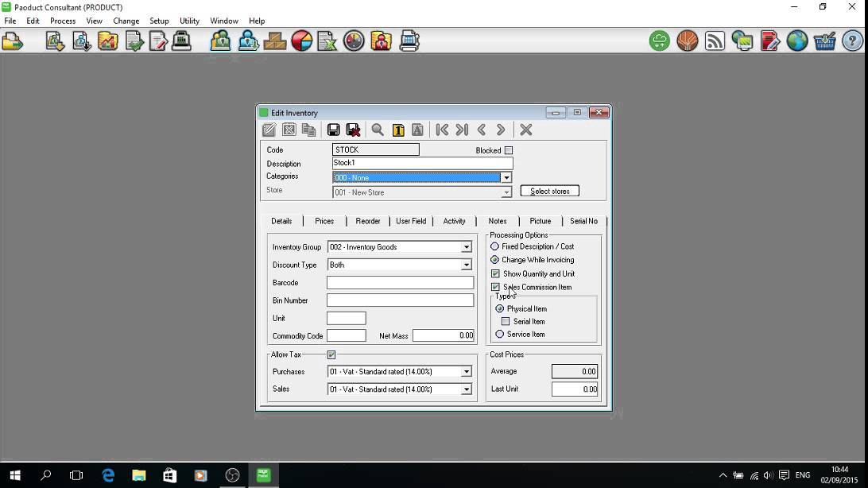Click the green cloud sync icon
The image size is (868, 488).
click(x=659, y=41)
